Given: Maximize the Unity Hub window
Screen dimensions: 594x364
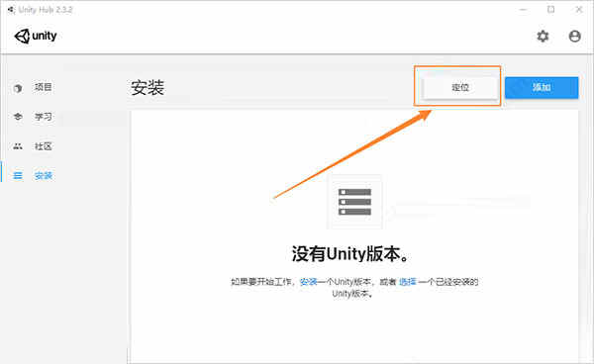Looking at the screenshot, I should (x=551, y=10).
